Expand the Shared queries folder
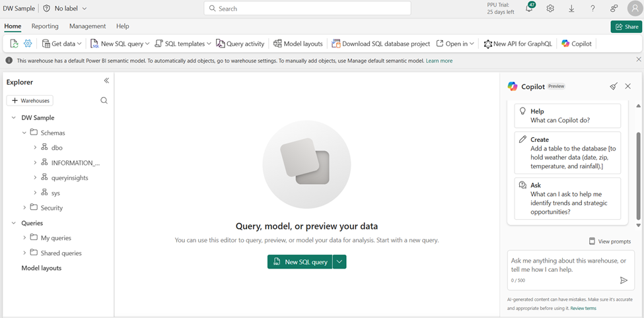The width and height of the screenshot is (644, 318). (24, 253)
